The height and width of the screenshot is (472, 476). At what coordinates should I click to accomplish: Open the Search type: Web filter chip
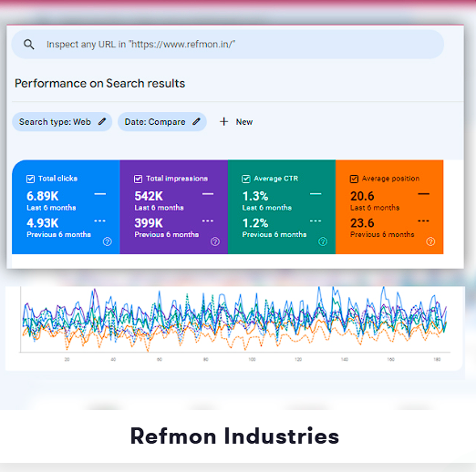click(x=62, y=122)
